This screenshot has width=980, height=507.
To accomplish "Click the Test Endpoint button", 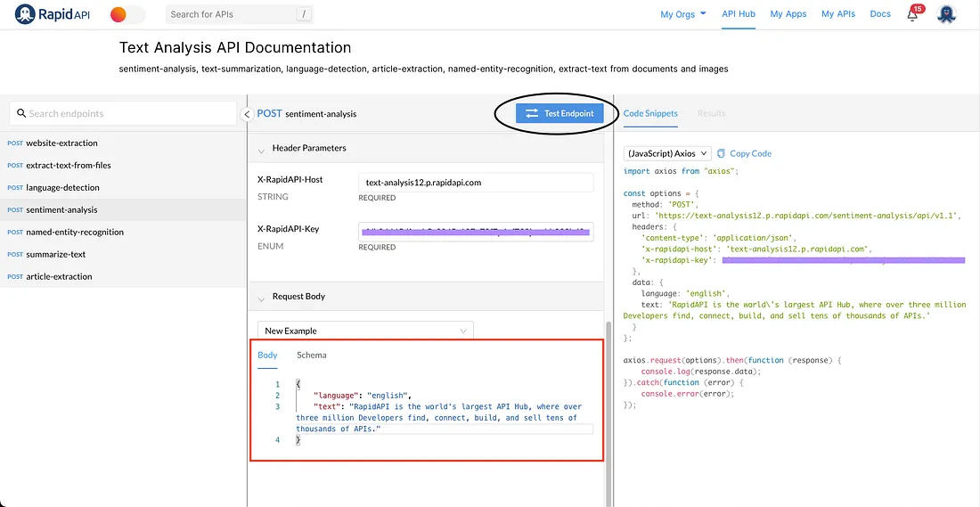I will point(559,113).
